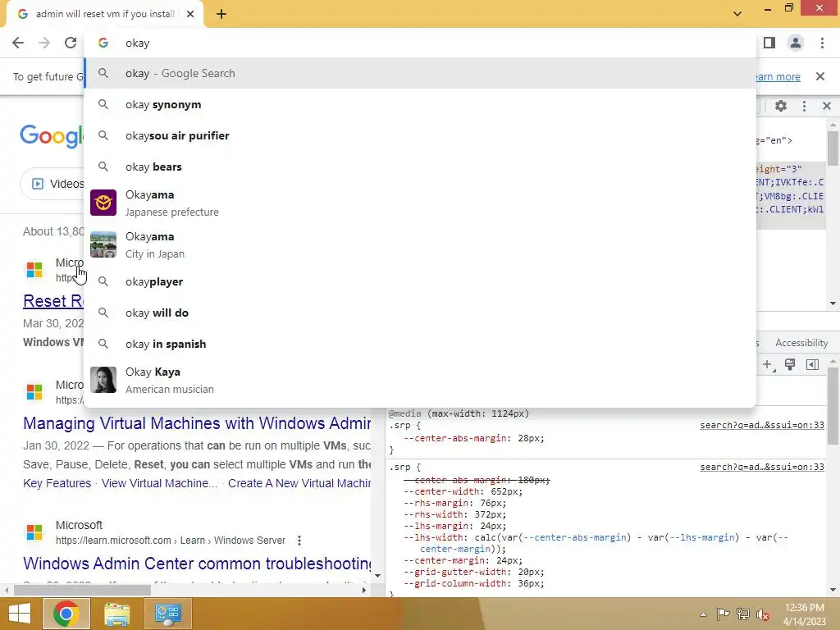Follow the 'Key Features' sitelink
This screenshot has width=840, height=630.
click(x=57, y=483)
